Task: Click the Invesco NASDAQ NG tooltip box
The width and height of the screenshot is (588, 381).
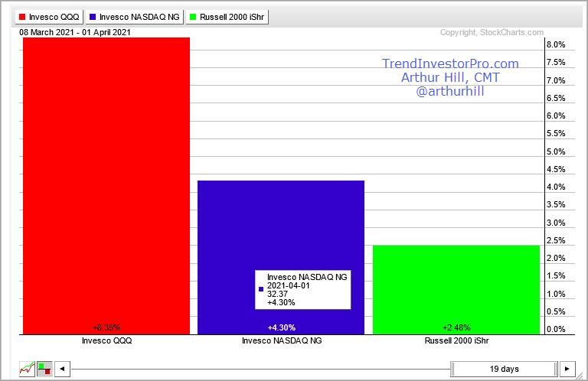Action: [x=303, y=289]
